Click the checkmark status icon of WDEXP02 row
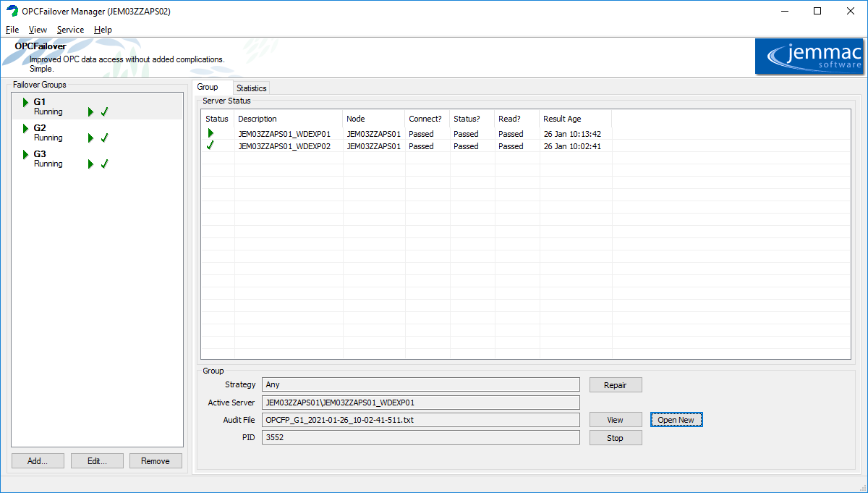Viewport: 868px width, 493px height. (210, 146)
